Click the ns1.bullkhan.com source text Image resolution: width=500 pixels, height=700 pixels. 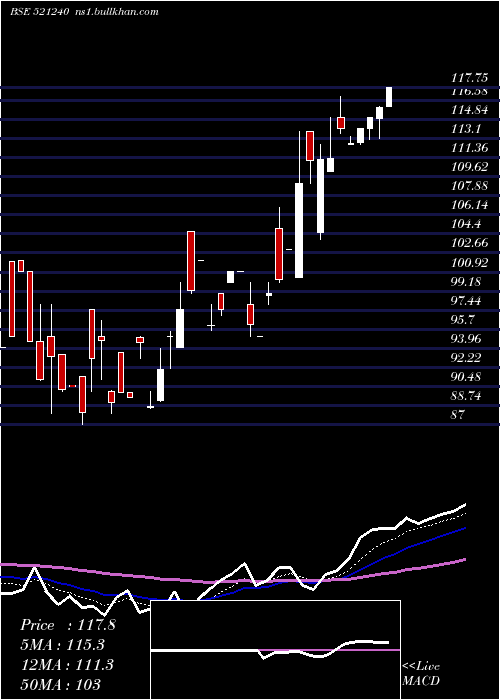point(115,12)
